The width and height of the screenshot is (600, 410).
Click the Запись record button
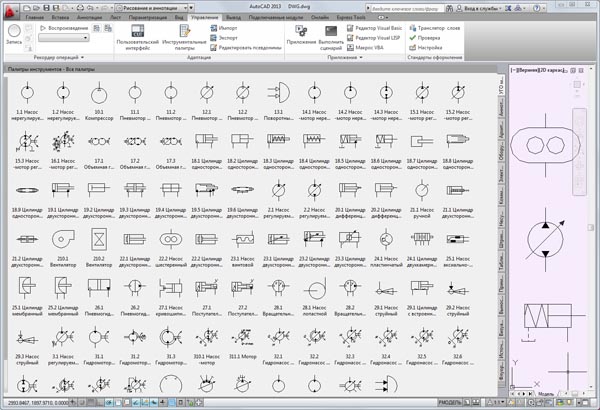(12, 34)
